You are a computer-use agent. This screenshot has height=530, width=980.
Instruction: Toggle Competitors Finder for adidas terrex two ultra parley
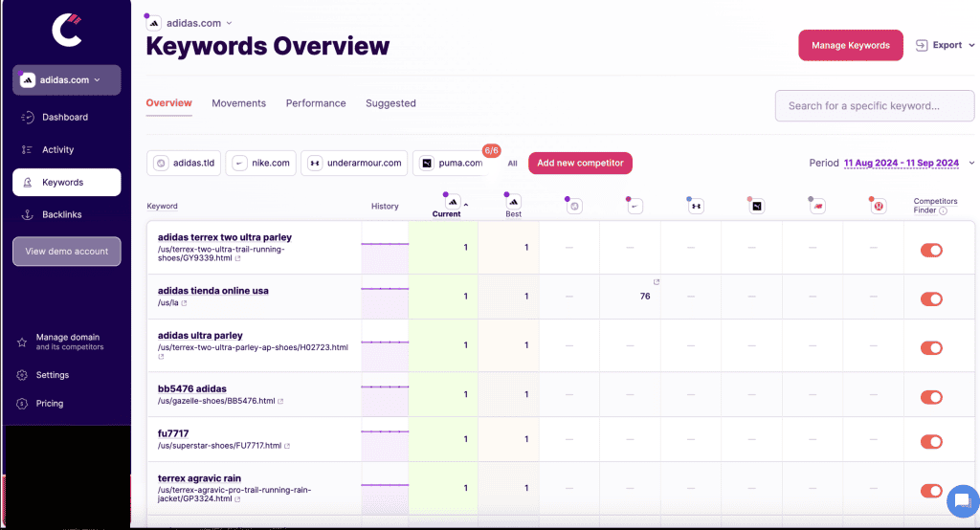pyautogui.click(x=931, y=250)
